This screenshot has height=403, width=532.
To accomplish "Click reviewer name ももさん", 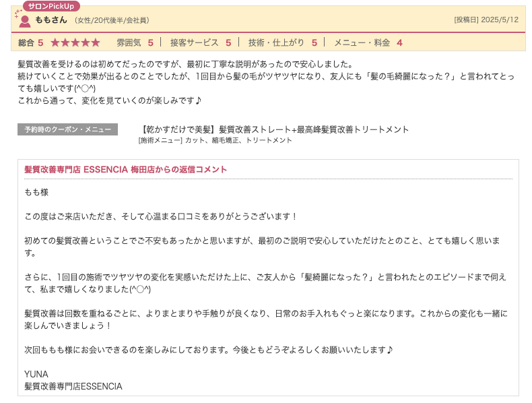I will point(51,20).
